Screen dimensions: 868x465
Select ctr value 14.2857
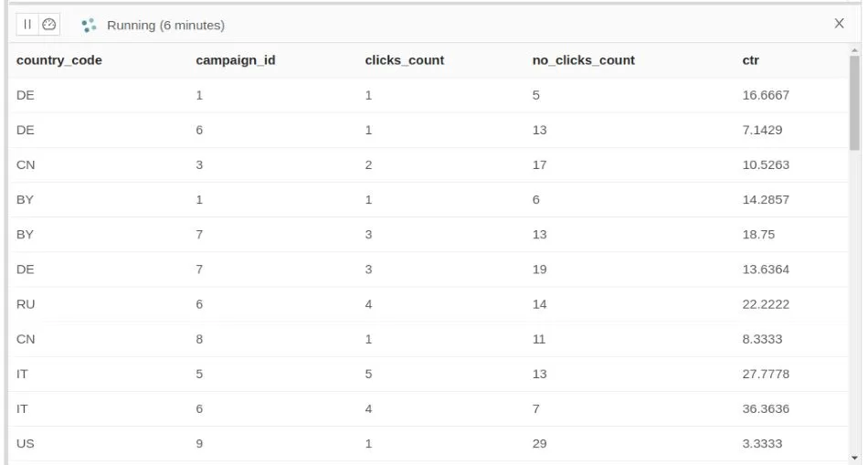[x=766, y=200]
